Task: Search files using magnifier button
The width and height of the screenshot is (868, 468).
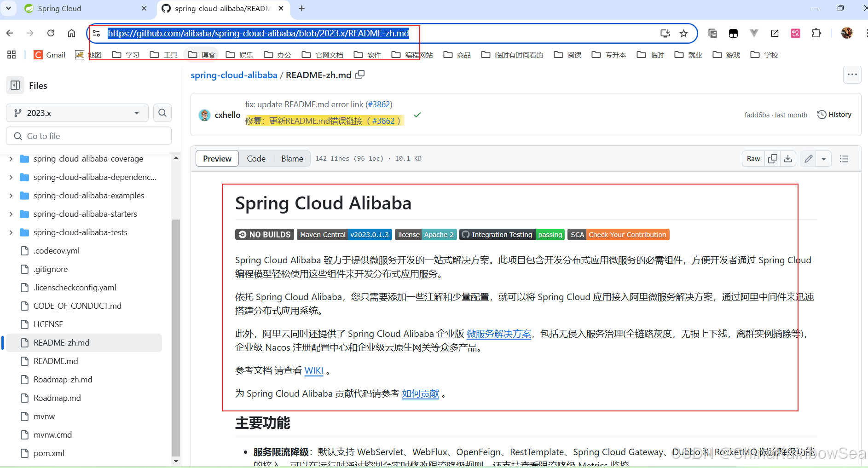Action: coord(162,113)
